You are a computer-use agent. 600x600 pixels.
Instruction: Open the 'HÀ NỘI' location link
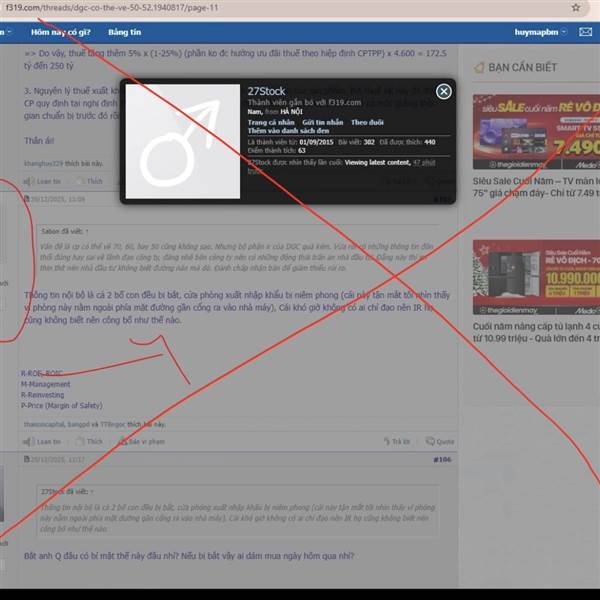[x=291, y=112]
